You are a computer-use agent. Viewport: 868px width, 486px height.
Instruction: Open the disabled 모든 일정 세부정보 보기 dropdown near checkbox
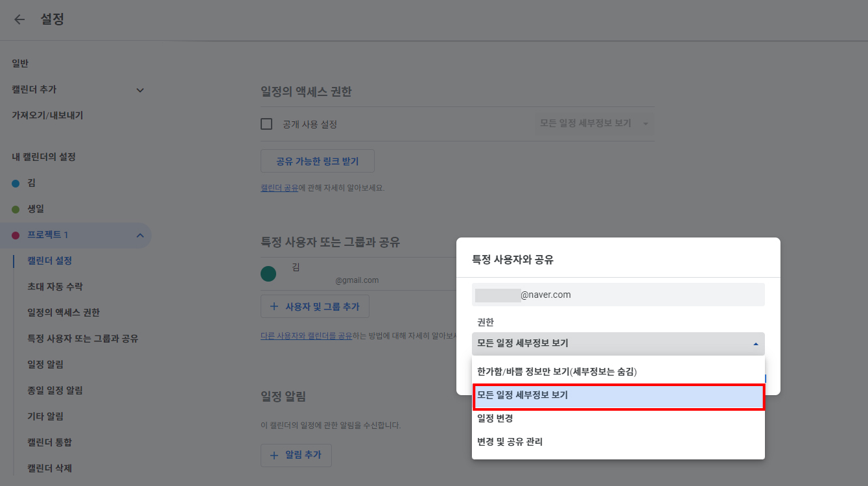click(594, 123)
